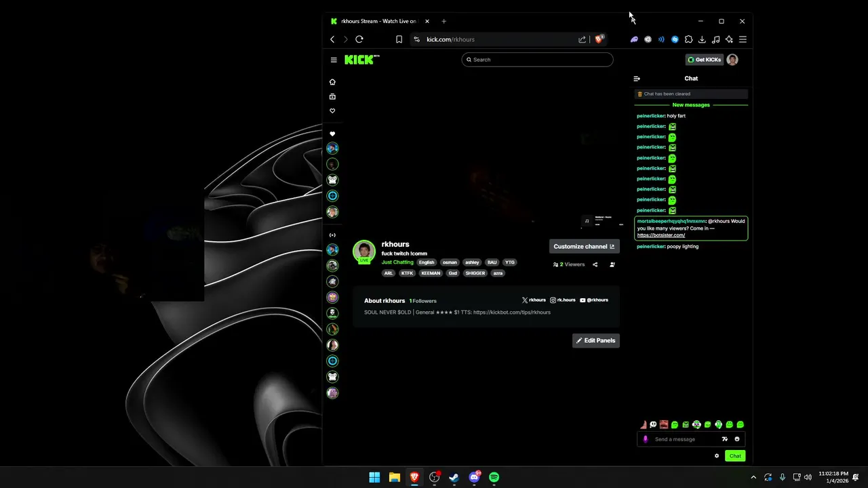Open browser downloads icon

(x=702, y=39)
